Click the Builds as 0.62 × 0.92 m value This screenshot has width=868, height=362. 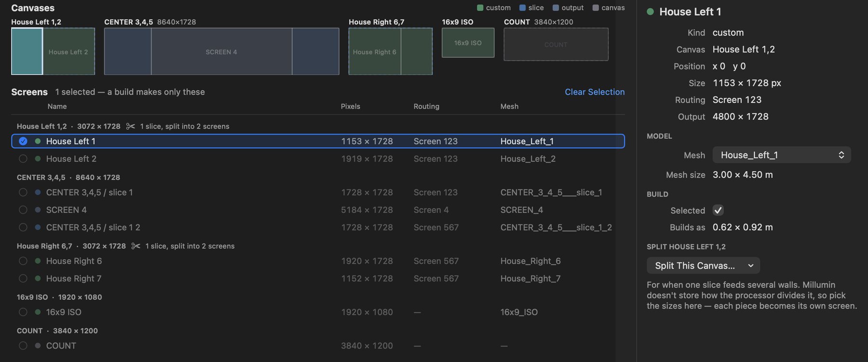tap(743, 227)
